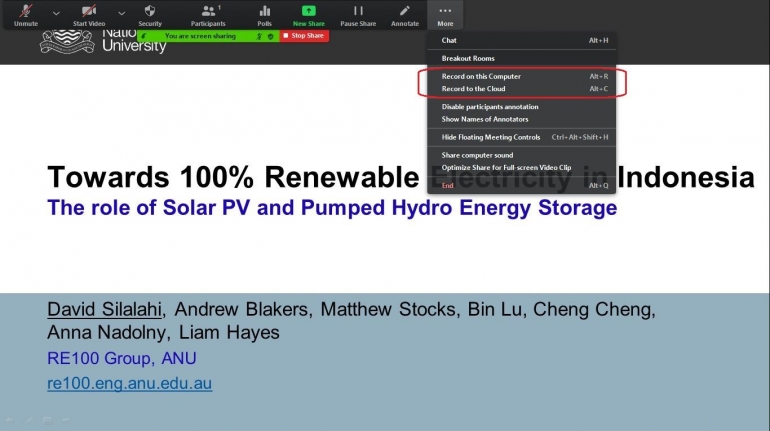Click the green New Share icon
This screenshot has width=770, height=431.
(x=308, y=11)
